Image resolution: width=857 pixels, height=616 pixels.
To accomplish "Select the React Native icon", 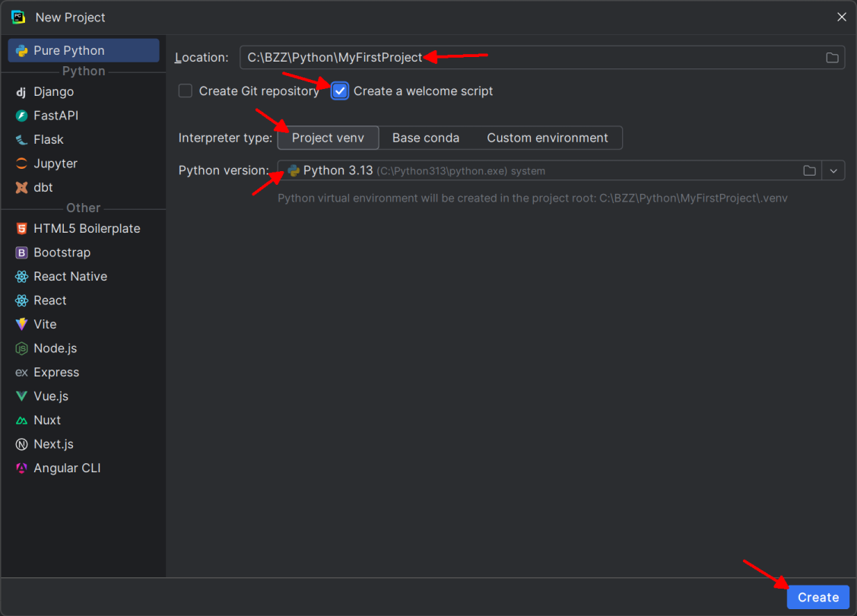I will pyautogui.click(x=21, y=277).
